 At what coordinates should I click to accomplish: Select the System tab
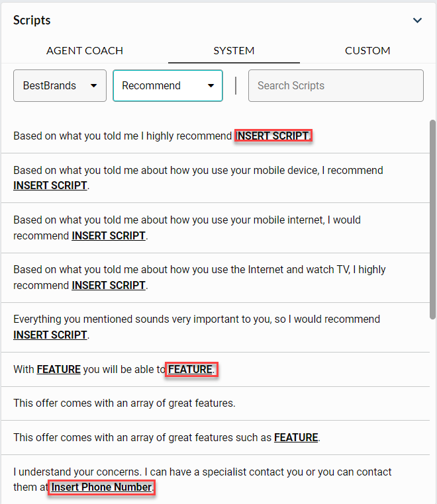(x=234, y=50)
